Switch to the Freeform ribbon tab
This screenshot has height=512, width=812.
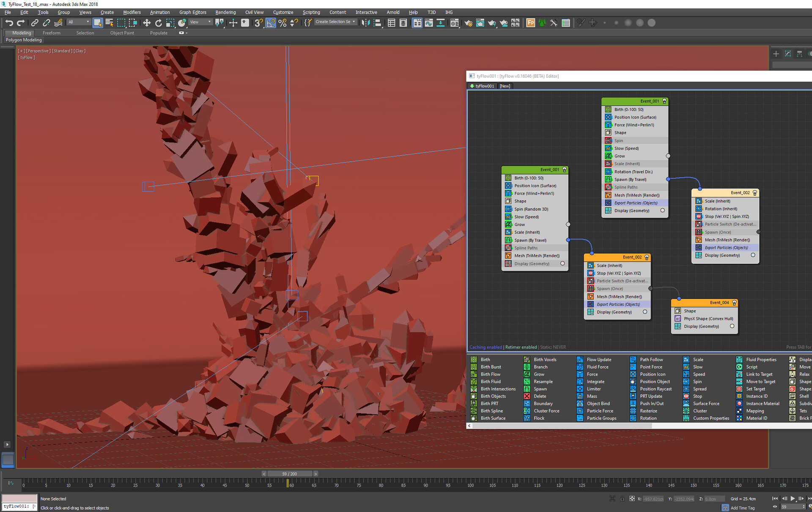(51, 33)
